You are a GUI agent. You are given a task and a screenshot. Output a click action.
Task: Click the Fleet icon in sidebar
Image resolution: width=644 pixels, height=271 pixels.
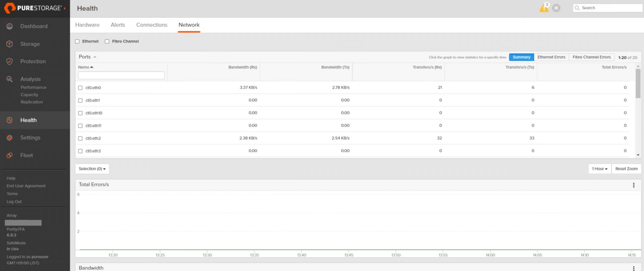pyautogui.click(x=9, y=155)
